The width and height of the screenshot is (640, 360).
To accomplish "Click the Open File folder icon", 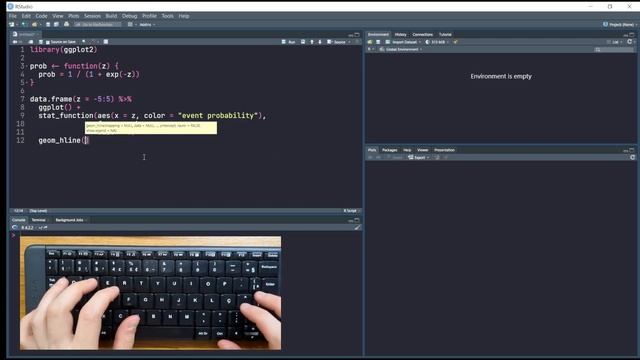I will pos(34,24).
